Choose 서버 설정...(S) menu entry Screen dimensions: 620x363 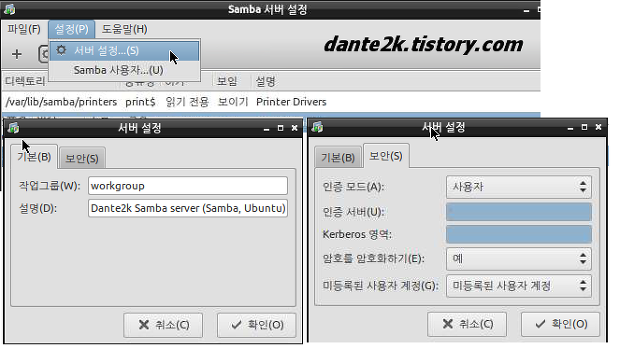click(124, 51)
